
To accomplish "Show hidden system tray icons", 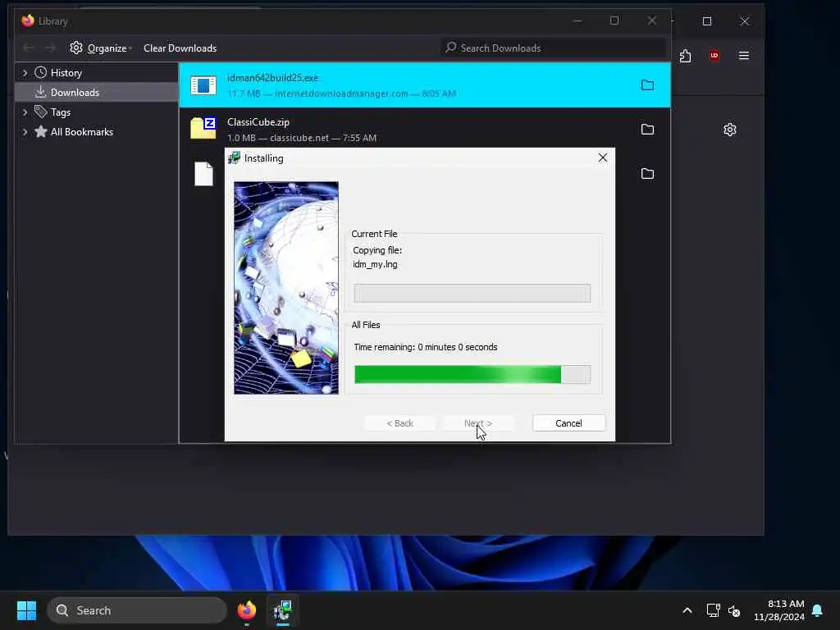I will (x=687, y=610).
